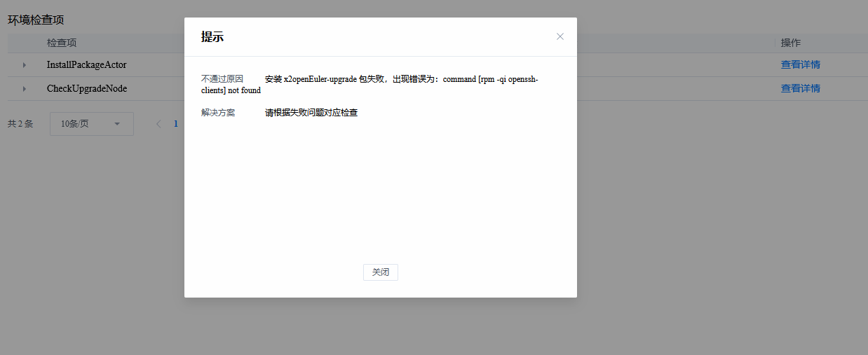The height and width of the screenshot is (355, 868).
Task: Select the CheckUpgradeNode row name
Action: 86,88
